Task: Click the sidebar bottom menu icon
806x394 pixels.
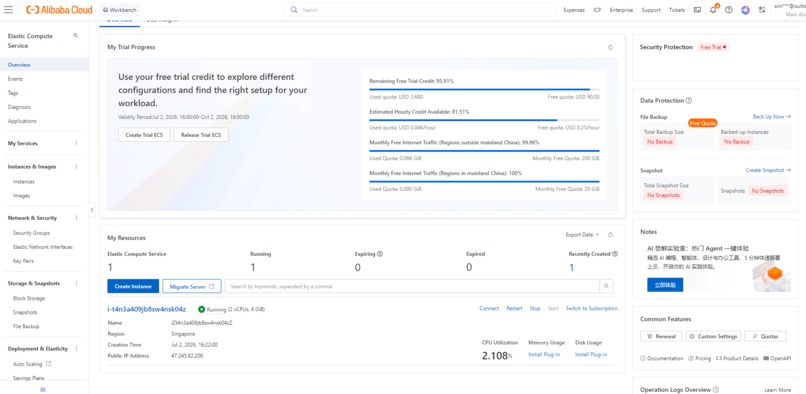Action: (43, 389)
